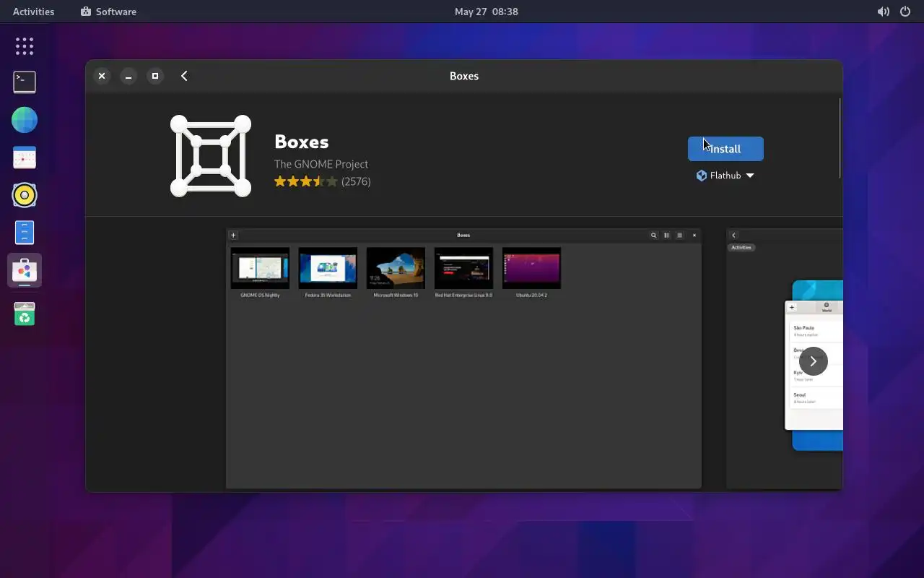Image resolution: width=924 pixels, height=578 pixels.
Task: Open Activities overview
Action: click(33, 12)
